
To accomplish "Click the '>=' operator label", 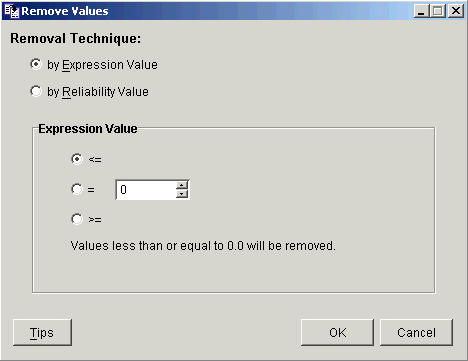I will [x=95, y=220].
